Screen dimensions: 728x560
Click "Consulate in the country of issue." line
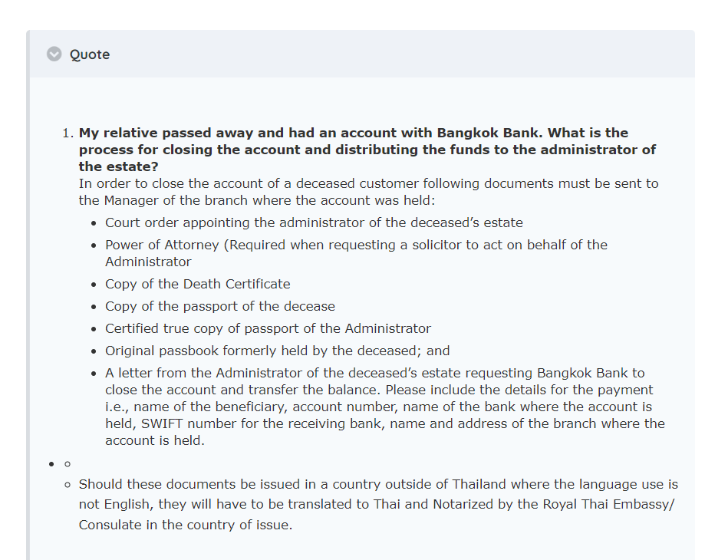pos(186,525)
